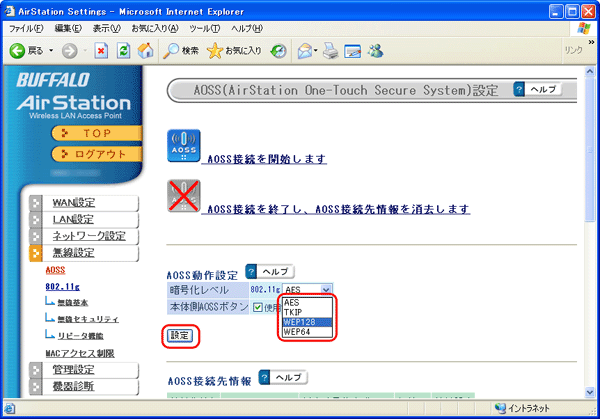Open the ヘルプ(H) menu
The height and width of the screenshot is (419, 600).
[247, 28]
